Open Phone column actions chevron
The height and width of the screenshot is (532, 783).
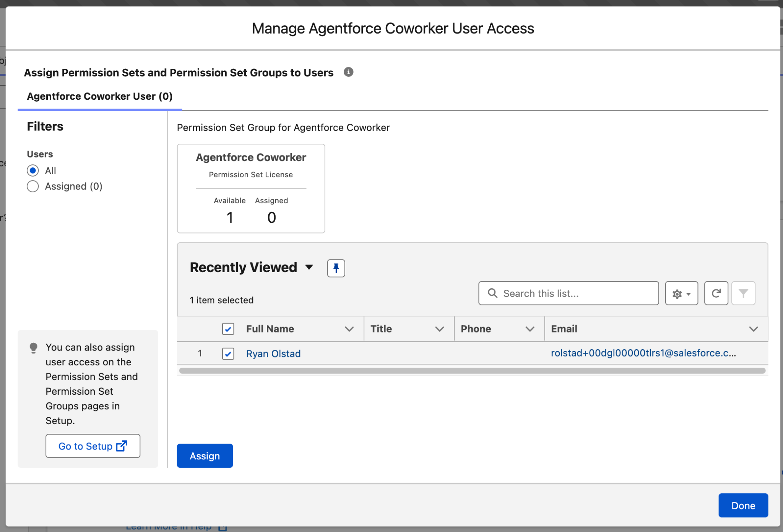coord(530,329)
